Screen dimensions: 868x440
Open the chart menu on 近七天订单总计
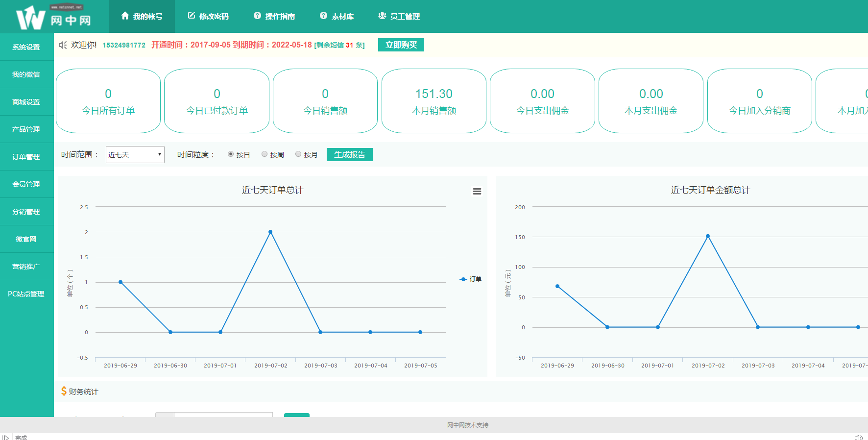coord(477,192)
